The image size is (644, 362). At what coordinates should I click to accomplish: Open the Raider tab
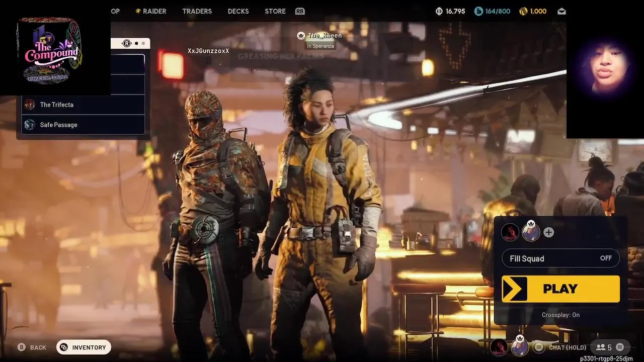[154, 11]
